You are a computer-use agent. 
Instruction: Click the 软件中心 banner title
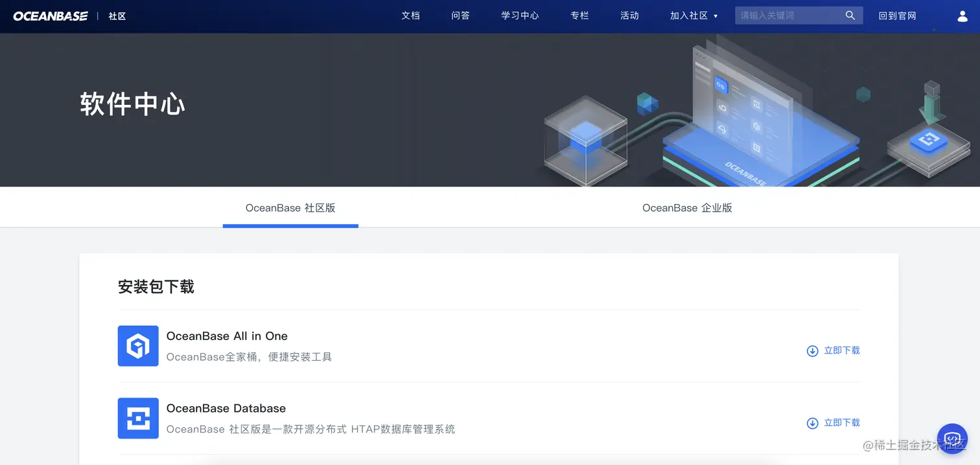(133, 104)
